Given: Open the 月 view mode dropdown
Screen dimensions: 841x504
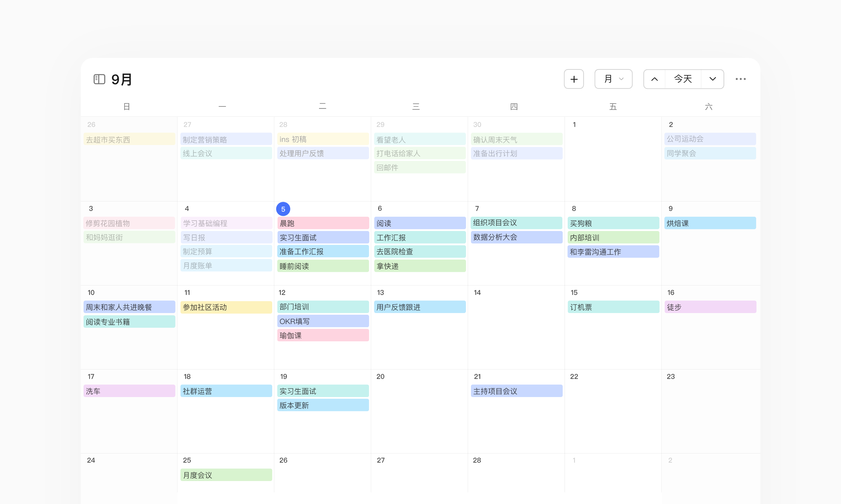Looking at the screenshot, I should pos(613,79).
